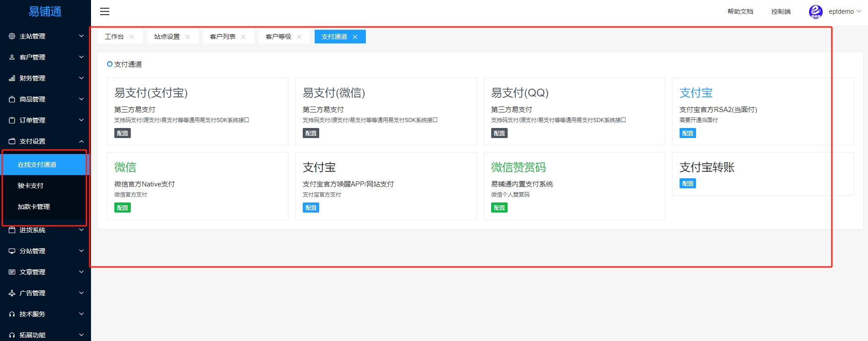Click the 商品管理 bag icon

coord(12,99)
